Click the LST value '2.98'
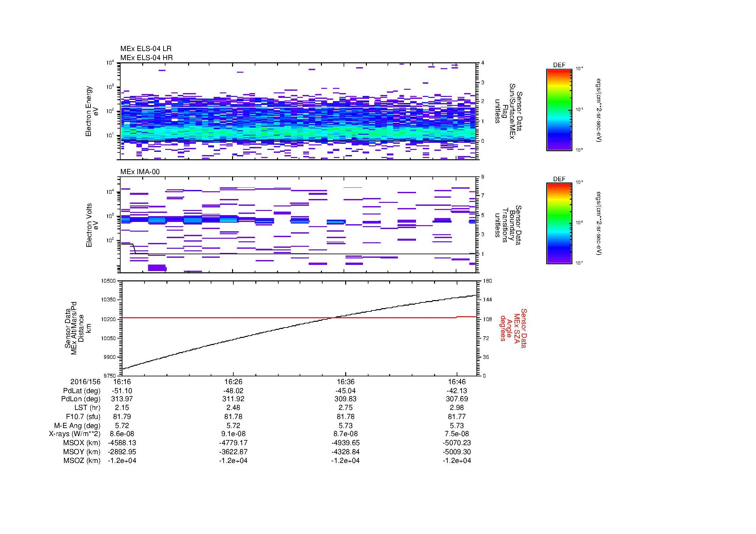756x534 pixels. [457, 408]
